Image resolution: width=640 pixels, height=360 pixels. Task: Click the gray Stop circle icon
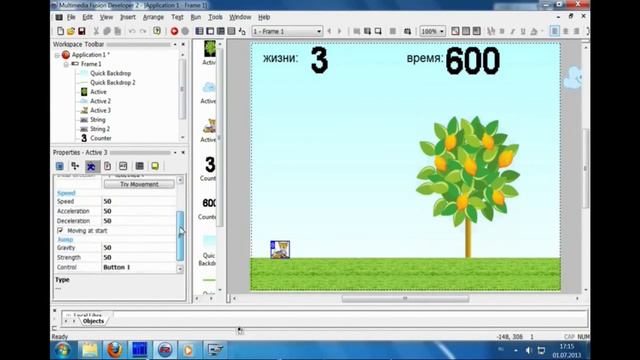click(185, 31)
